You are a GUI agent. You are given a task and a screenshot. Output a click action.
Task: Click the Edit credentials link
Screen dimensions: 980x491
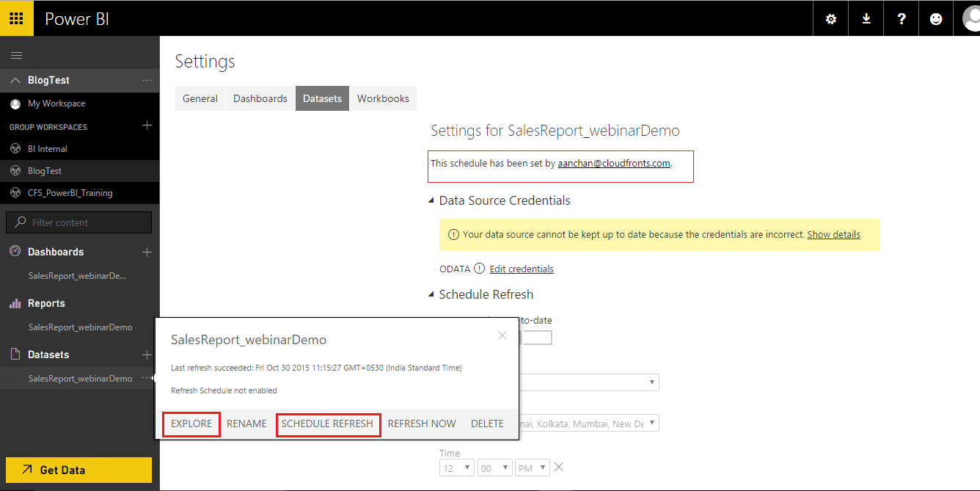click(x=522, y=269)
